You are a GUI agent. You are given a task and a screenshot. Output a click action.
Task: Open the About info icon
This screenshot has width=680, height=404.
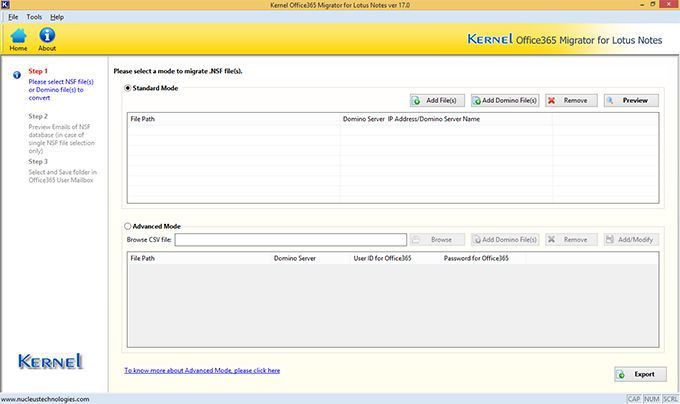(x=47, y=39)
